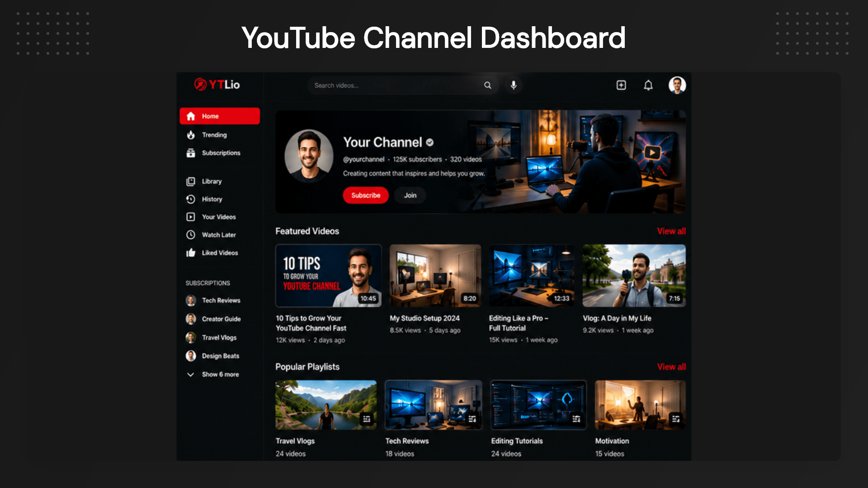Open Liked Videos thumbs-up item
This screenshot has width=868, height=488.
pyautogui.click(x=219, y=253)
